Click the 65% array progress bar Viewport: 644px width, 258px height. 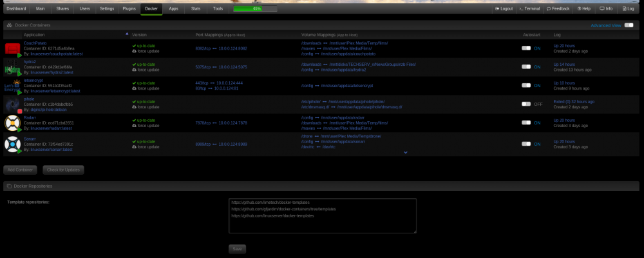[255, 8]
